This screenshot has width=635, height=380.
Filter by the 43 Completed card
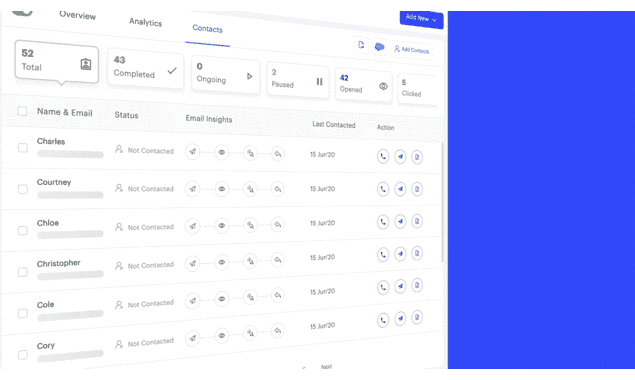[x=145, y=67]
